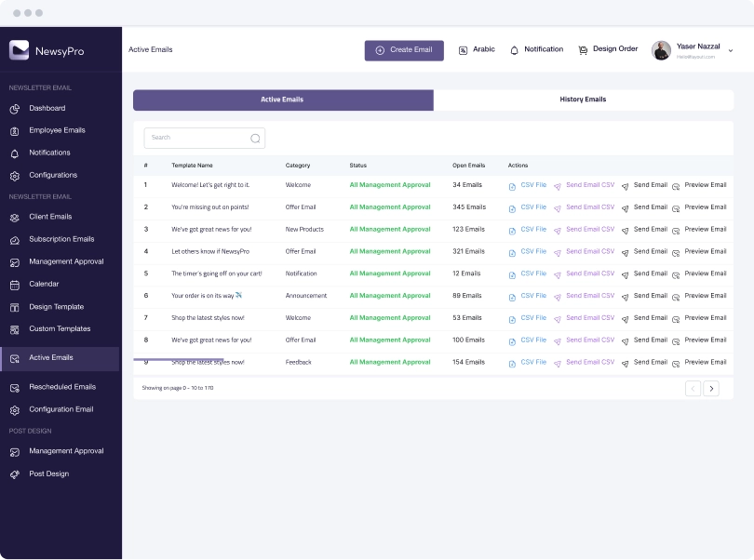
Task: Expand the user account dropdown chevron
Action: (731, 50)
